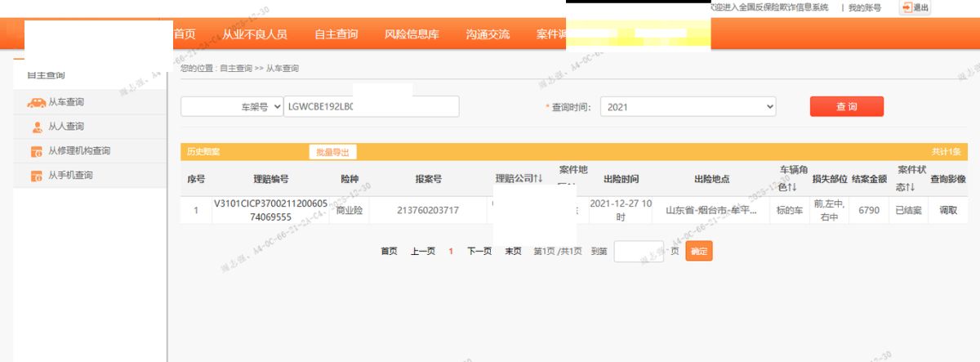
Task: Click the page number input field
Action: [x=639, y=252]
